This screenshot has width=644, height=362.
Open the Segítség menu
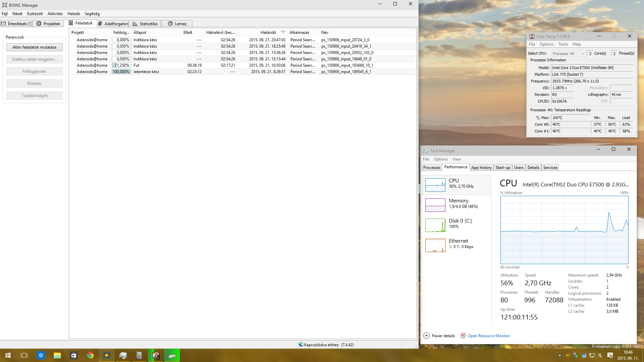point(92,14)
